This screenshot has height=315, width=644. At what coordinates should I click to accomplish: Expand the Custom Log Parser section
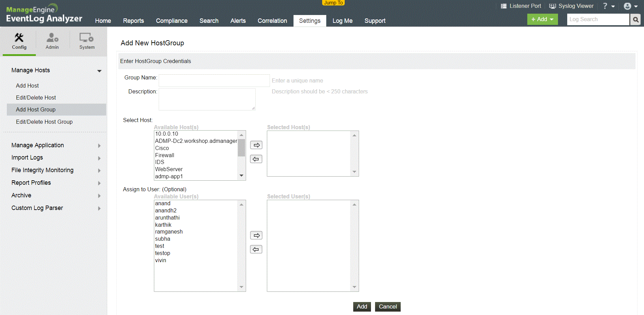tap(99, 208)
